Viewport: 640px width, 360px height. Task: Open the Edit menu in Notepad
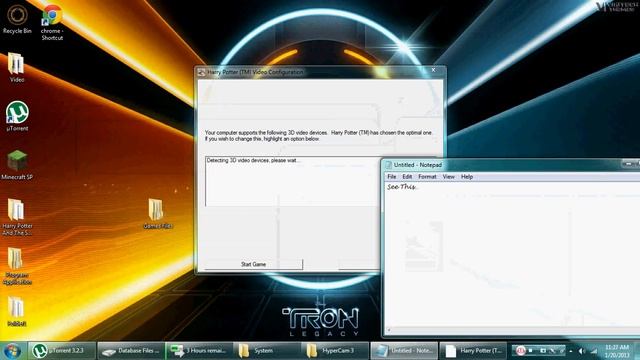click(407, 177)
